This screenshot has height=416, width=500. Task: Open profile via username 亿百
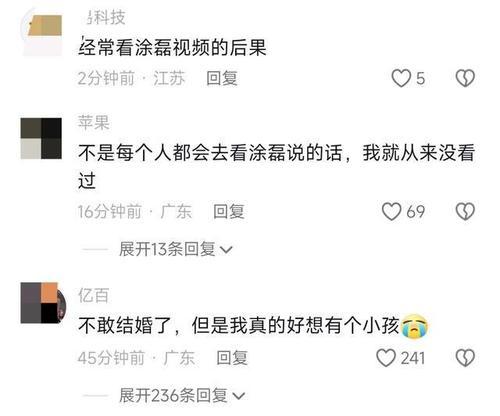[x=93, y=295]
